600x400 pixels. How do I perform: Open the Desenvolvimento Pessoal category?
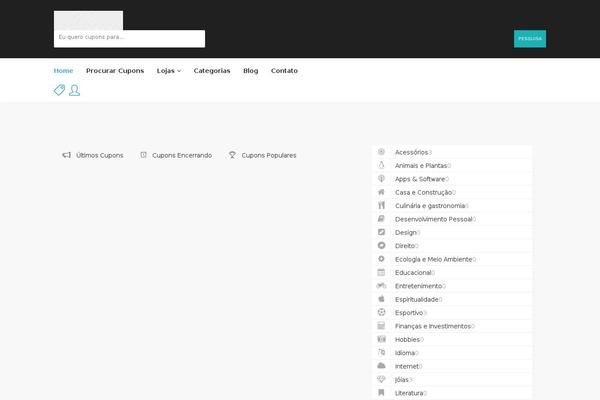(434, 219)
